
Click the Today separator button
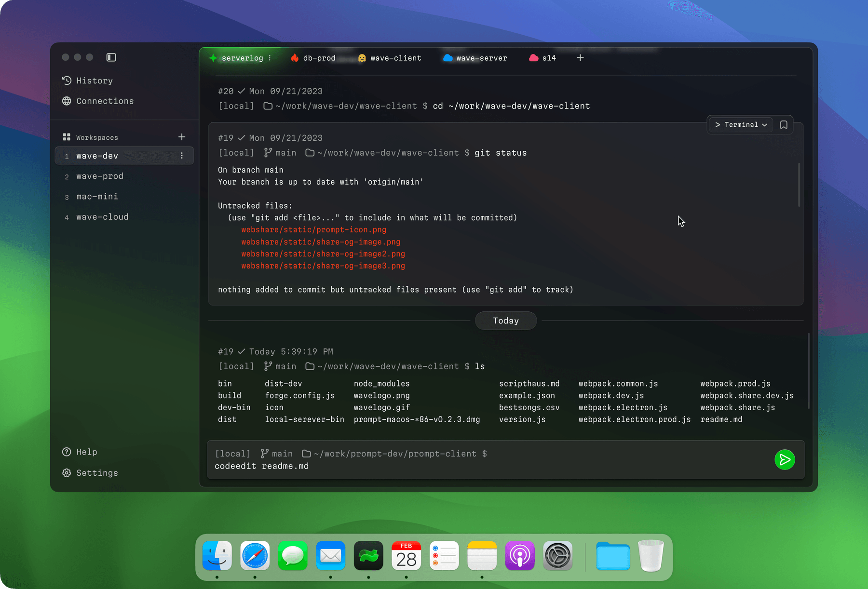[x=505, y=321]
